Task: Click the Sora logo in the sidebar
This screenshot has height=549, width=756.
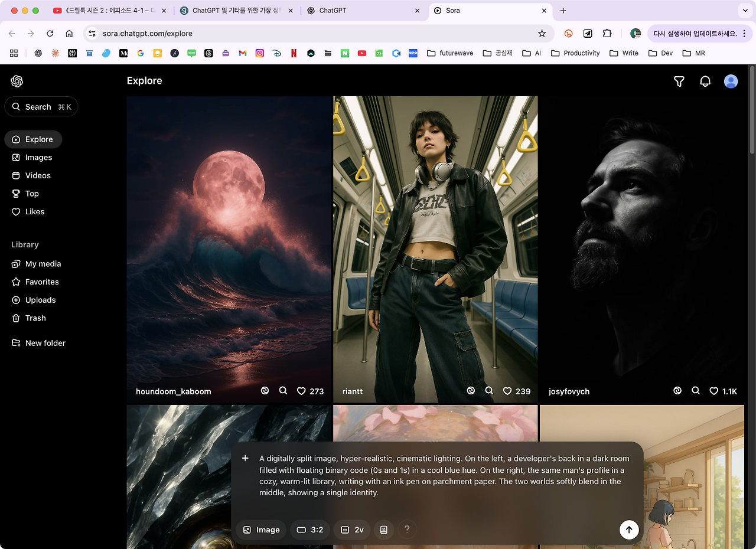Action: (17, 81)
